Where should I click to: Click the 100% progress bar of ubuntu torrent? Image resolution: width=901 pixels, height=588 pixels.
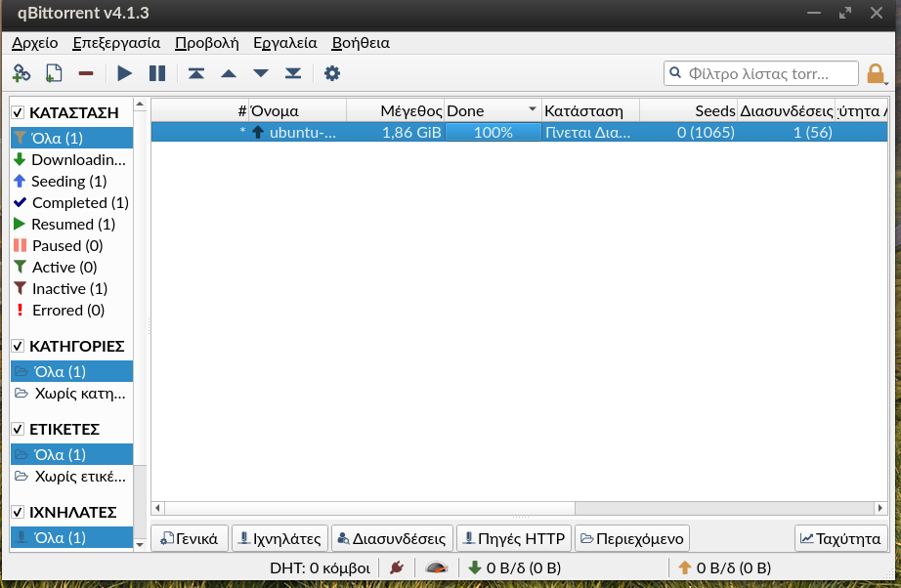pyautogui.click(x=493, y=133)
